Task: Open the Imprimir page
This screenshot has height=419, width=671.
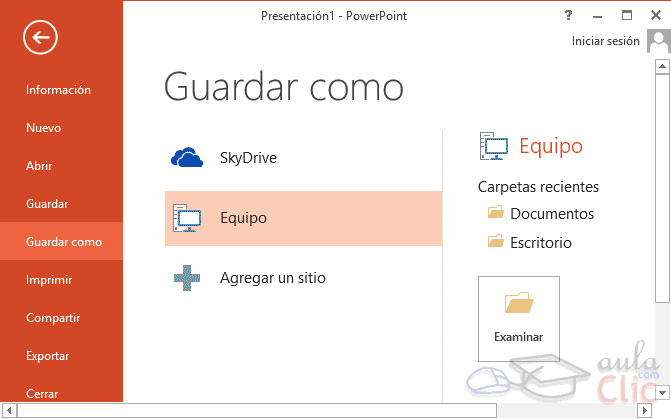Action: tap(49, 280)
